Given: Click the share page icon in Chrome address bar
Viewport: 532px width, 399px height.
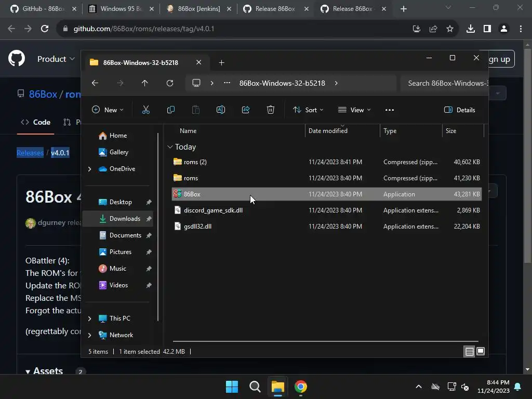Looking at the screenshot, I should coord(433,29).
